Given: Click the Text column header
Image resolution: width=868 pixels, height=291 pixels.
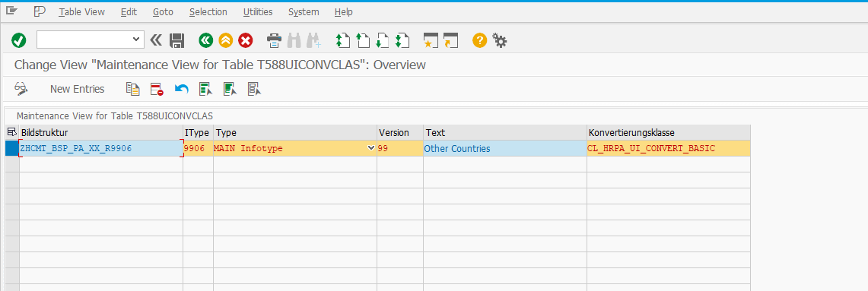Looking at the screenshot, I should coord(505,133).
